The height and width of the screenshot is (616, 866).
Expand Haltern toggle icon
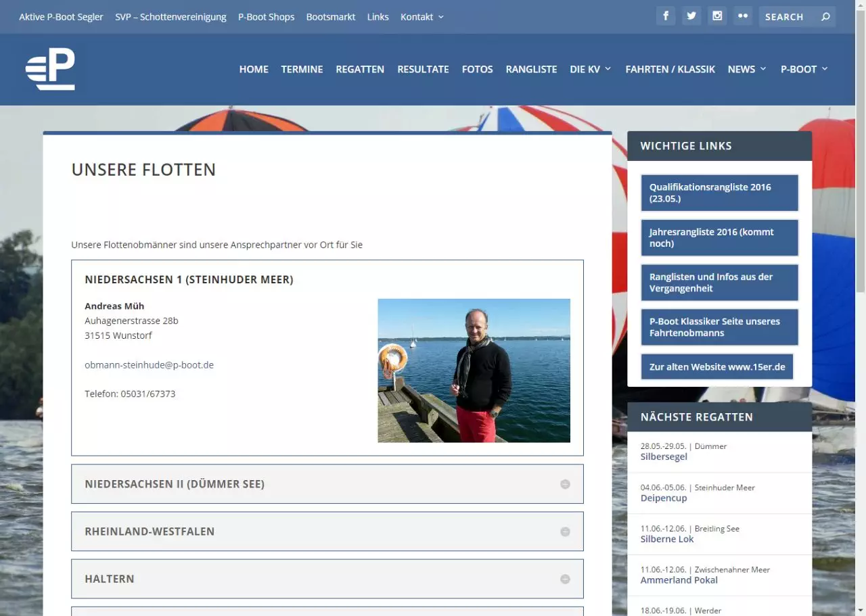[x=565, y=579]
